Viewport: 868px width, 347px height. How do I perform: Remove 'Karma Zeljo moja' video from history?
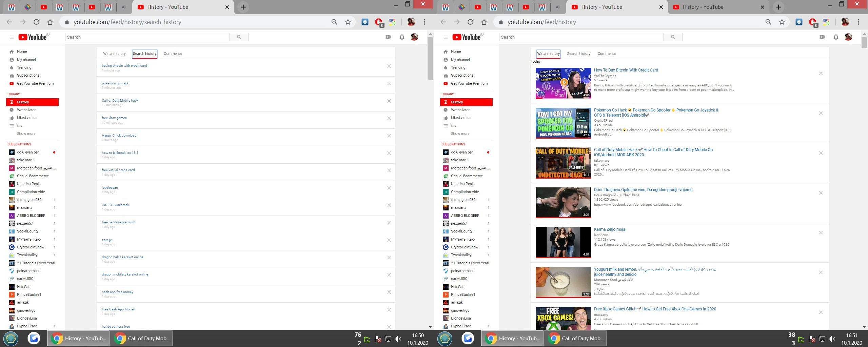(x=821, y=233)
